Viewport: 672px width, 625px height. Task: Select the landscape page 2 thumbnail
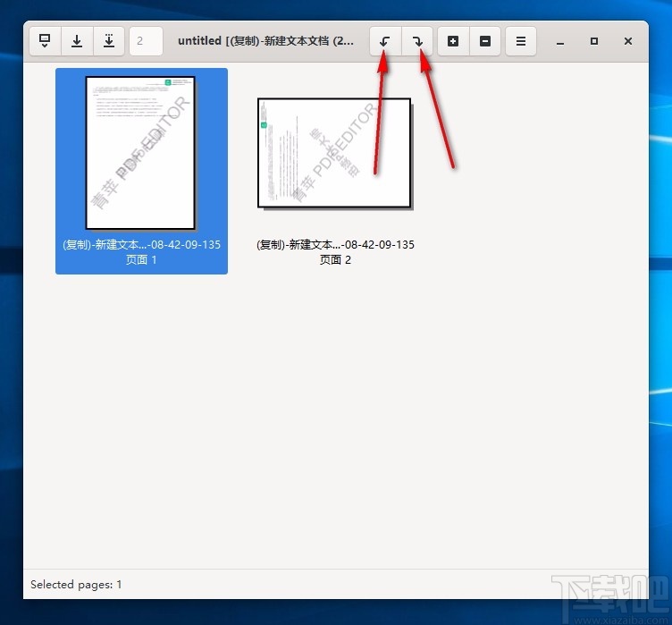click(334, 153)
